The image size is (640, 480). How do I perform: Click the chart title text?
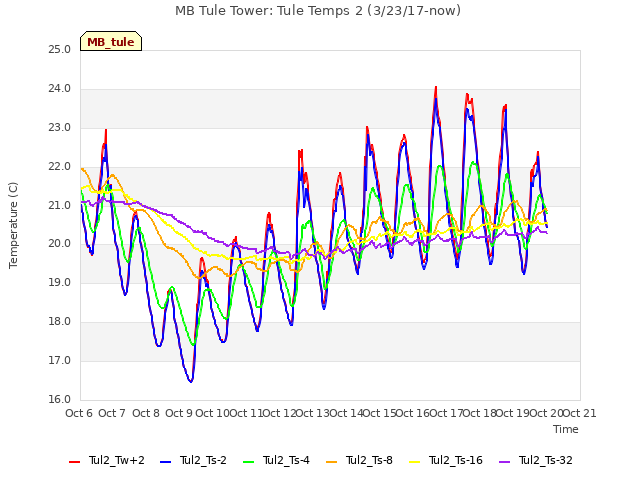(318, 11)
